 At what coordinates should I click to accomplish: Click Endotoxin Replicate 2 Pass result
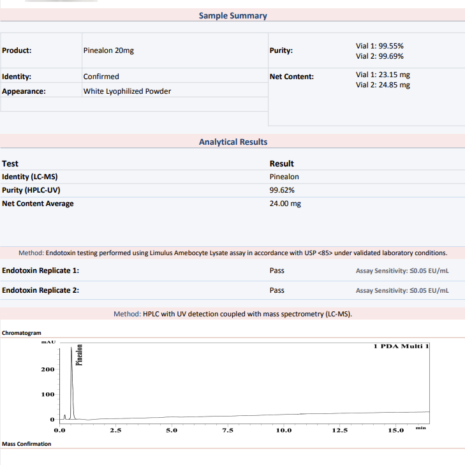(x=277, y=290)
